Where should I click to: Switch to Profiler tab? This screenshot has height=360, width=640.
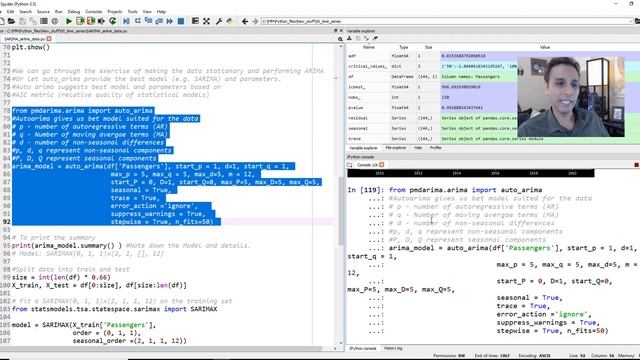point(436,148)
